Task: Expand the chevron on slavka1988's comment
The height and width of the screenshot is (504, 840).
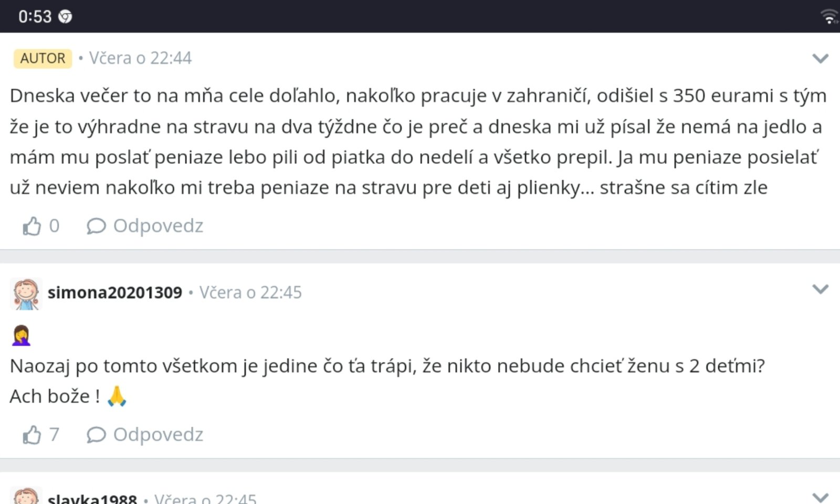Action: [820, 496]
